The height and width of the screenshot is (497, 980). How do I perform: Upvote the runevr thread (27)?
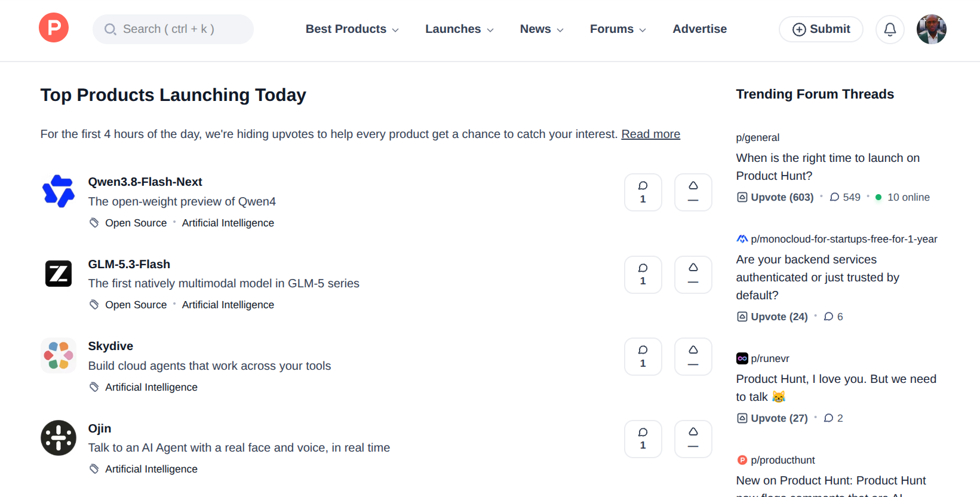coord(772,418)
